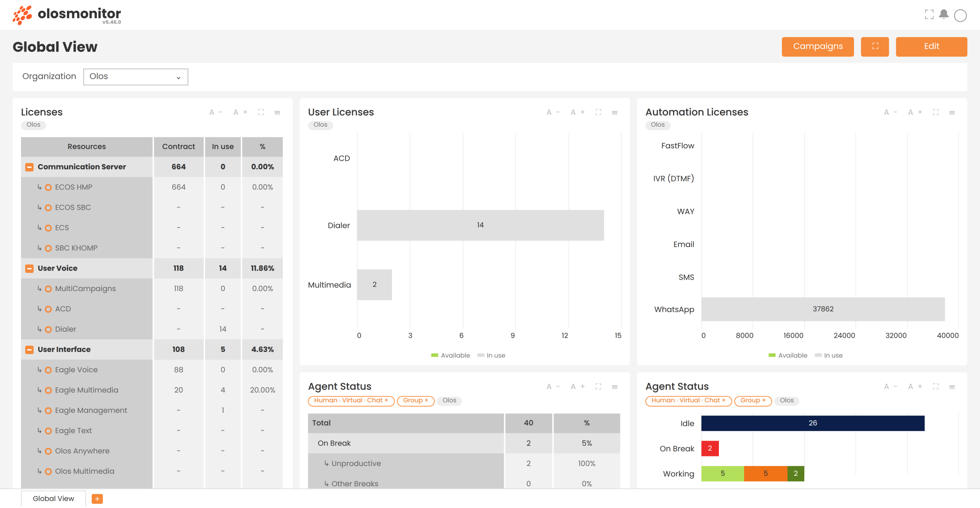Screen dimensions: 980x508
Task: Toggle Available legend in User Licenses chart
Action: [x=450, y=355]
